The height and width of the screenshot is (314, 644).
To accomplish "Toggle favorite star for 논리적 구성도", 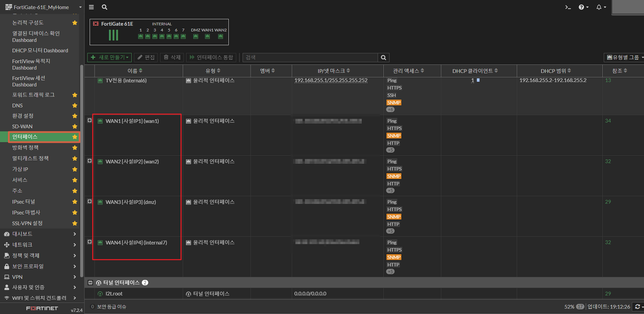I will [x=74, y=23].
